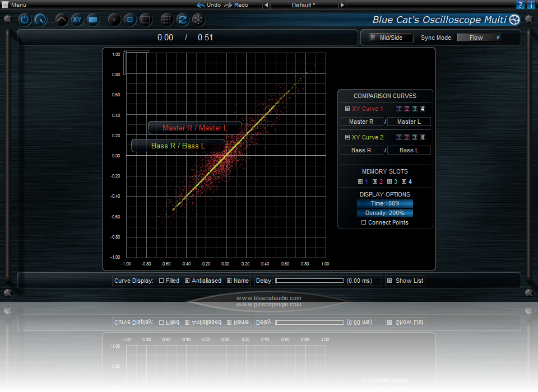The image size is (538, 392).
Task: Click the Density 200% slider
Action: [x=384, y=213]
